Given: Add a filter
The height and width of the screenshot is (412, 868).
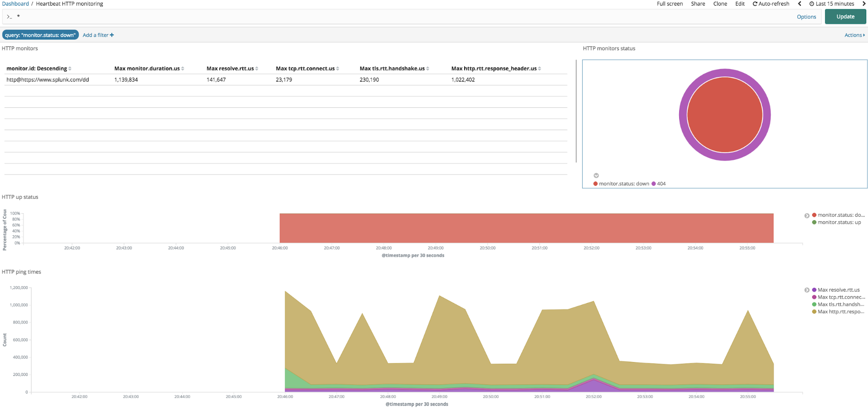Looking at the screenshot, I should click(x=98, y=35).
